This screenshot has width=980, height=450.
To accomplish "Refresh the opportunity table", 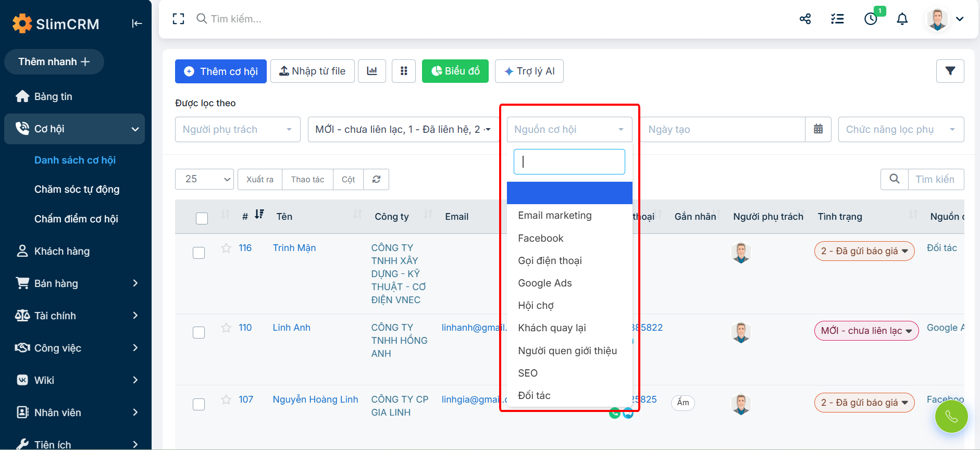I will (376, 180).
